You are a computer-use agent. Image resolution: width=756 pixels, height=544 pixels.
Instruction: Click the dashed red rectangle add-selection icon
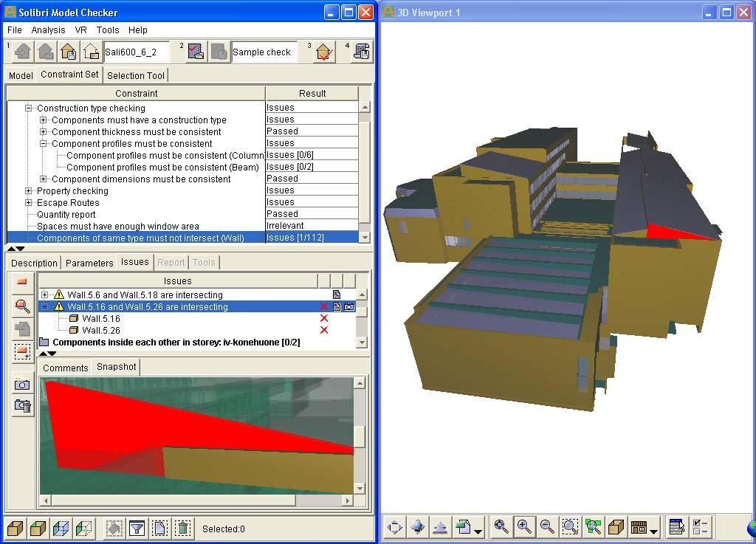pyautogui.click(x=22, y=352)
